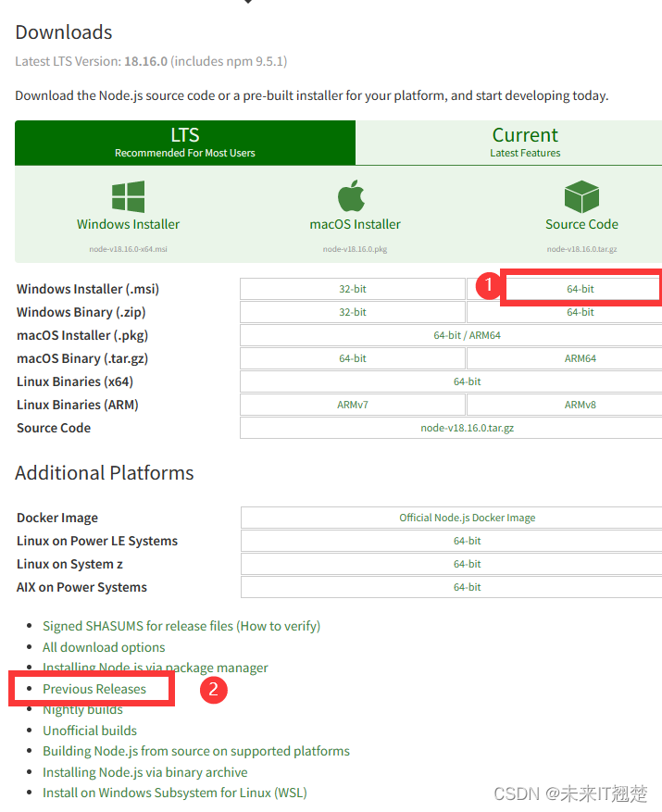Screen dimensions: 662x812
Task: Open Installing Node.js via package manager link
Action: 155,668
